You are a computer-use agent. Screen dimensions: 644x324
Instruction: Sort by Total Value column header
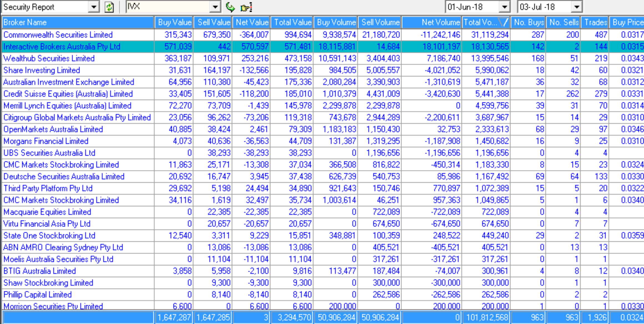tap(292, 23)
